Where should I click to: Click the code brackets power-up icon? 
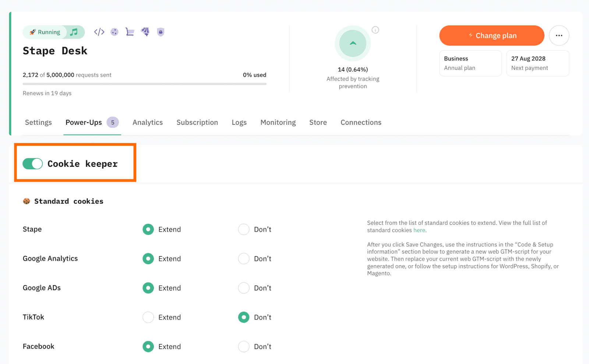[99, 32]
